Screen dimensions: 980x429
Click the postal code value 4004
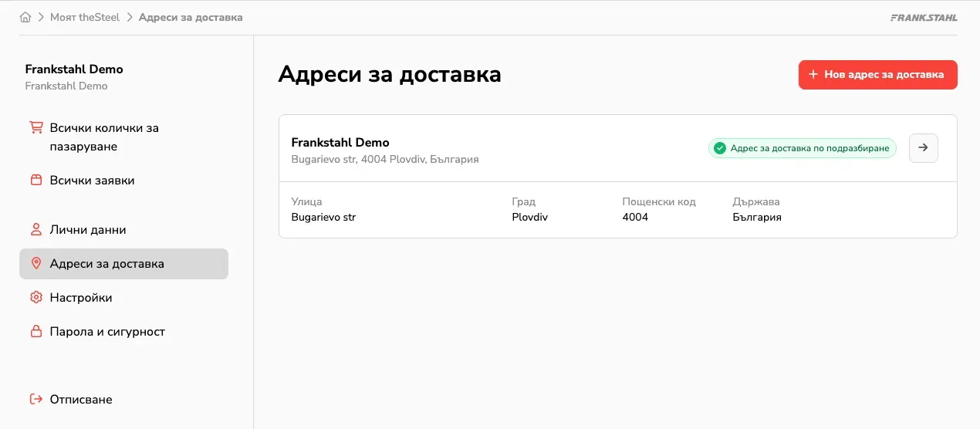[635, 218]
